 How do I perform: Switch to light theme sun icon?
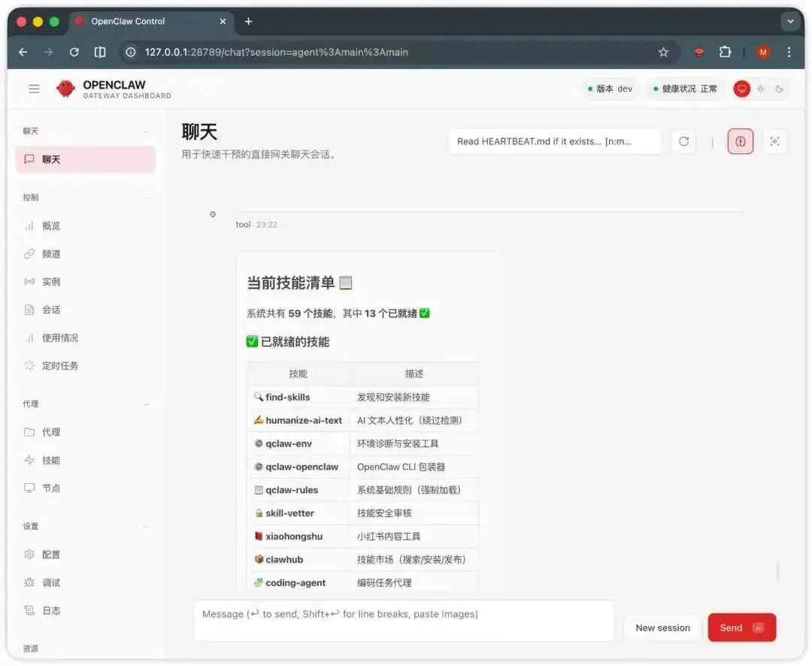[x=760, y=89]
